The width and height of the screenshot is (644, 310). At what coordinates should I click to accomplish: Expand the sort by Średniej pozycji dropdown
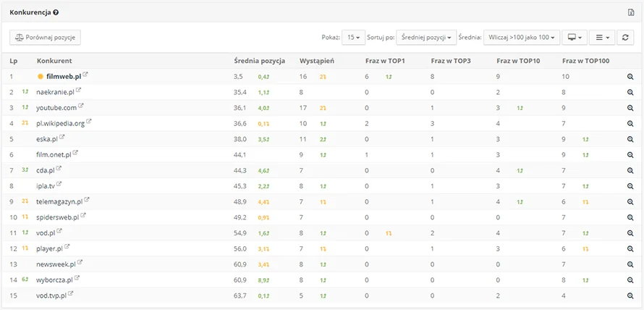426,37
